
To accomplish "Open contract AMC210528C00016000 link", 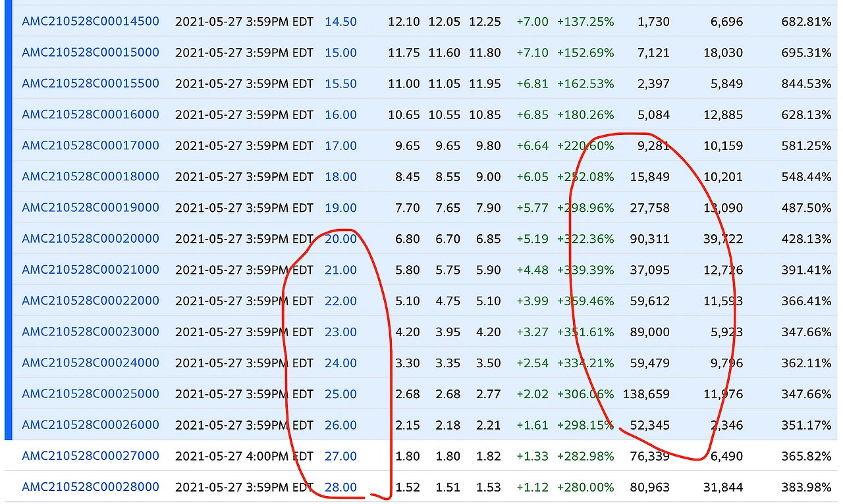I will (x=91, y=114).
